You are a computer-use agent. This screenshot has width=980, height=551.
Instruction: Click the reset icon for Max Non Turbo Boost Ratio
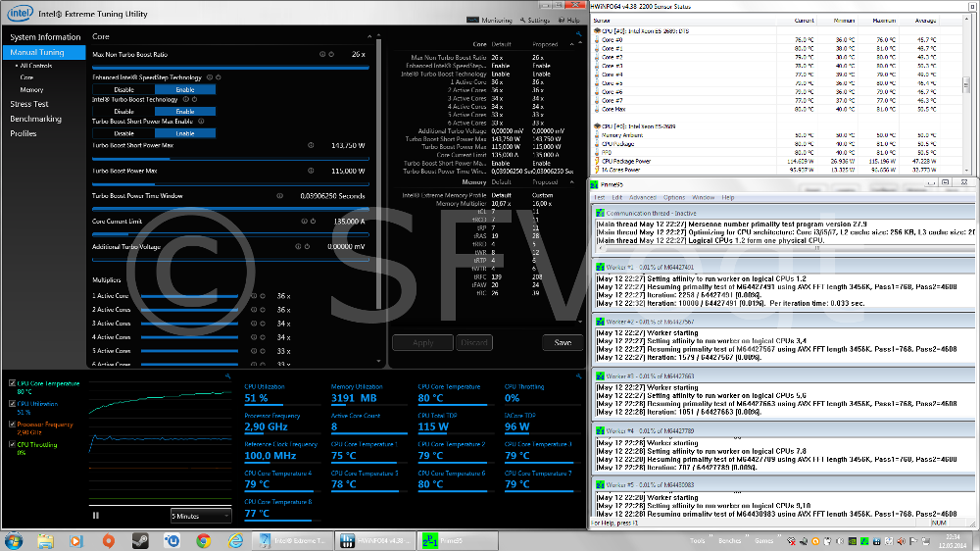tap(331, 54)
